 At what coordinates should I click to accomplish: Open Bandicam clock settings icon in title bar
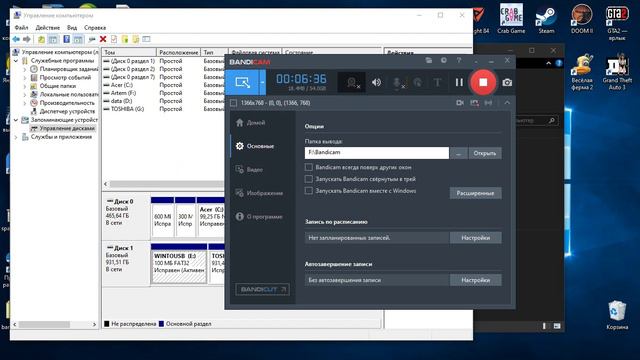coord(444,60)
